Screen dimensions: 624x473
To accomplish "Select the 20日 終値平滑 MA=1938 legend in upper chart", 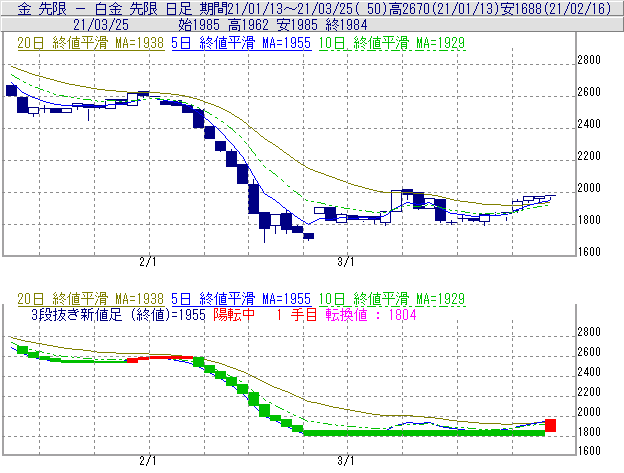I will (x=91, y=43).
